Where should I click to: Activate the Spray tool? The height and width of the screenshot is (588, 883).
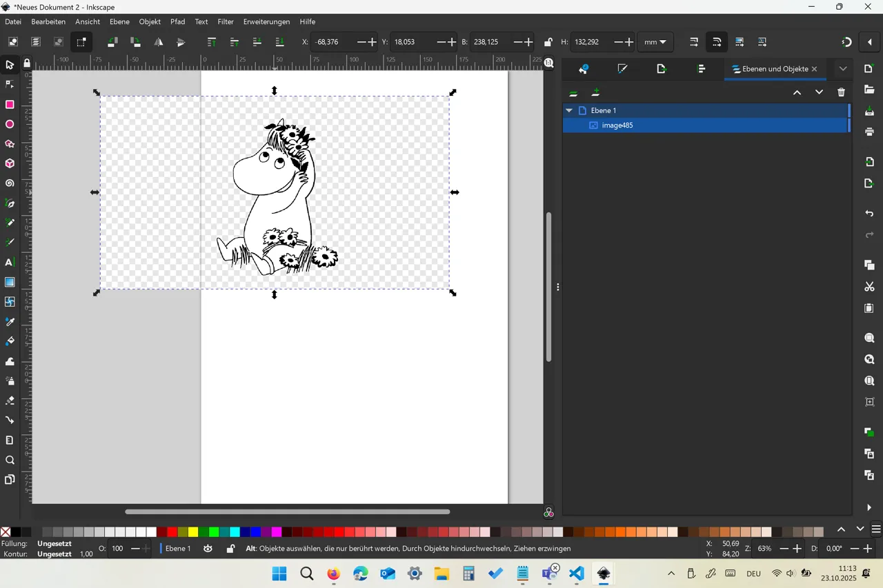click(x=10, y=381)
